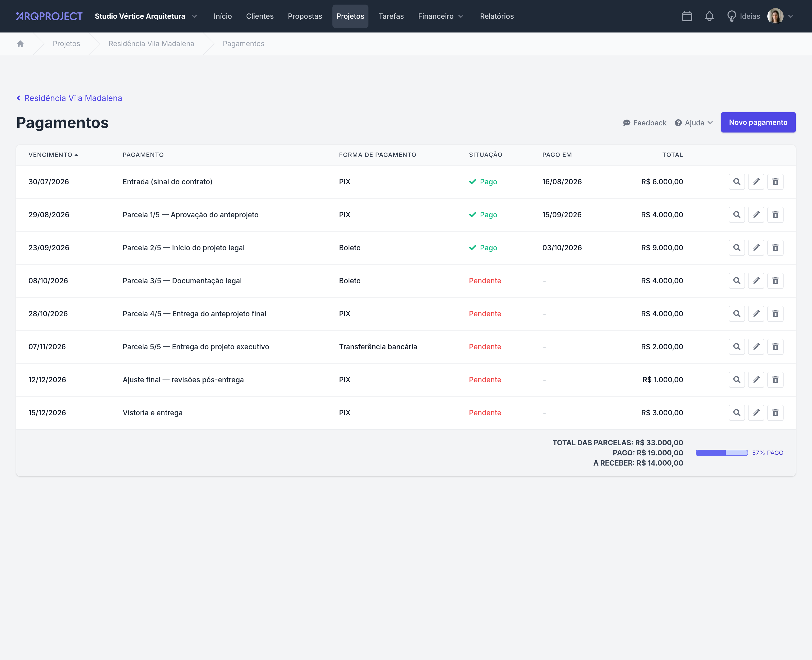Image resolution: width=812 pixels, height=660 pixels.
Task: View details of Entrada (sinal do contrato)
Action: (737, 182)
